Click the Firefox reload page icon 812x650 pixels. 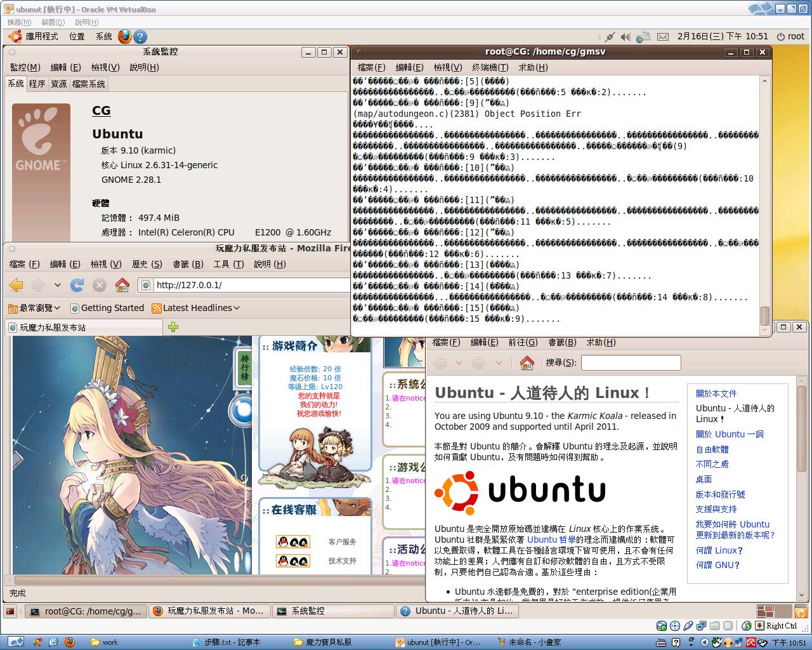[x=77, y=285]
